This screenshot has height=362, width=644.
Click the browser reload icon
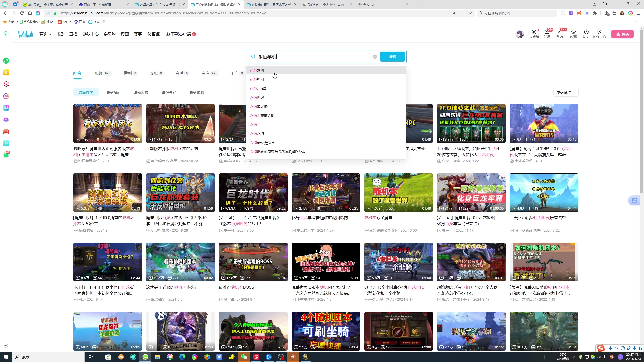(x=22, y=13)
